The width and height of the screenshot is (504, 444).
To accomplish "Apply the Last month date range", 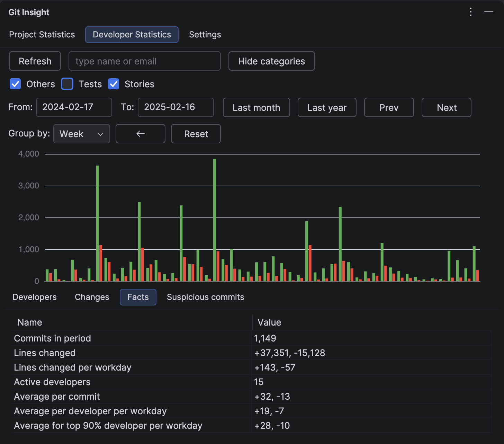I will pos(256,107).
